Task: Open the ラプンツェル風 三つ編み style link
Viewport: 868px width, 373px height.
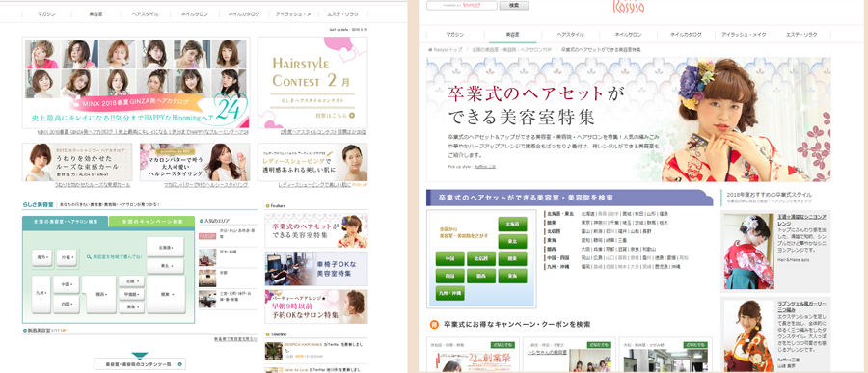Action: click(801, 307)
